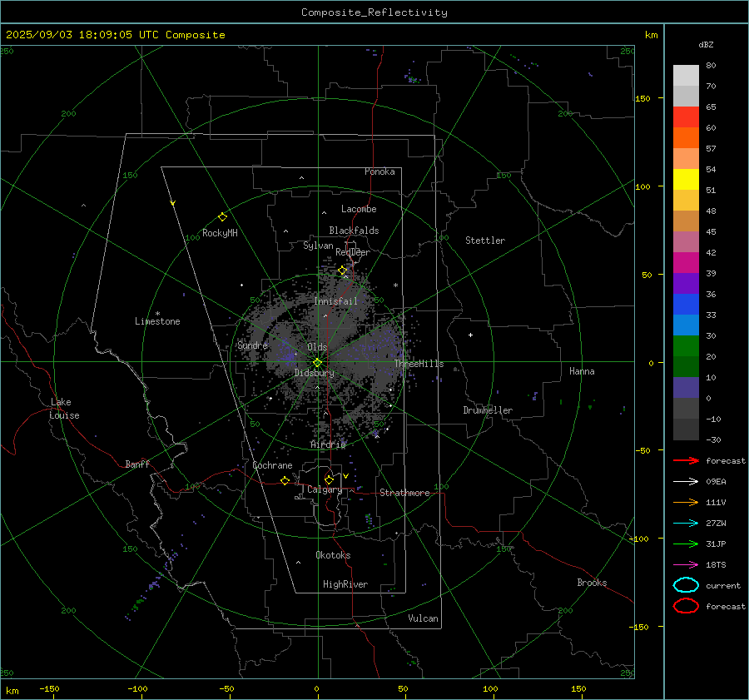Select the yellow swatch between 54 and 51 dBZ

coord(686,180)
